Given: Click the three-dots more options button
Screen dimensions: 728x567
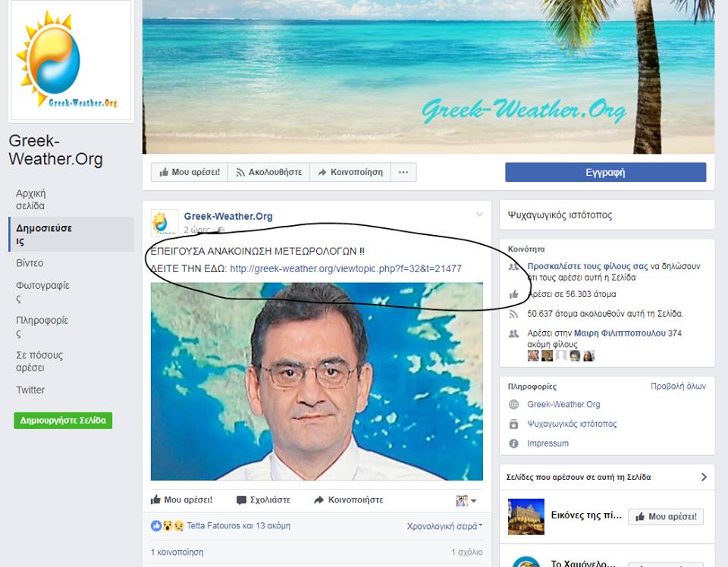Looking at the screenshot, I should coord(403,172).
